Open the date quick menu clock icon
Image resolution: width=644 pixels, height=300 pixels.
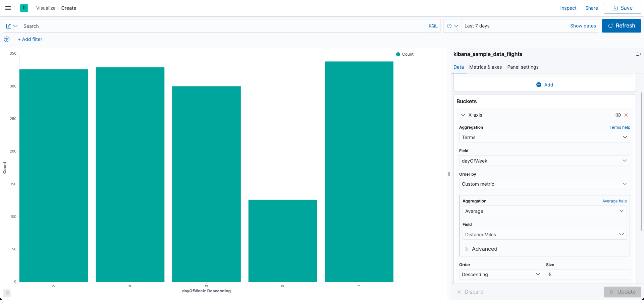coord(452,26)
